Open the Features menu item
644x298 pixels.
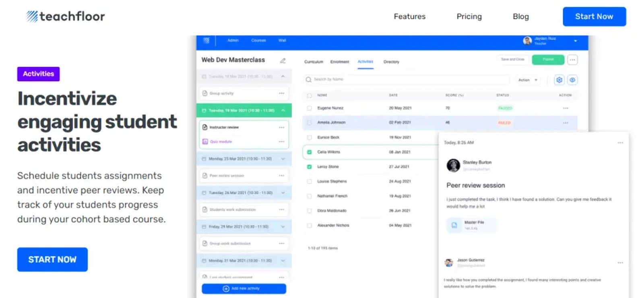pyautogui.click(x=409, y=16)
